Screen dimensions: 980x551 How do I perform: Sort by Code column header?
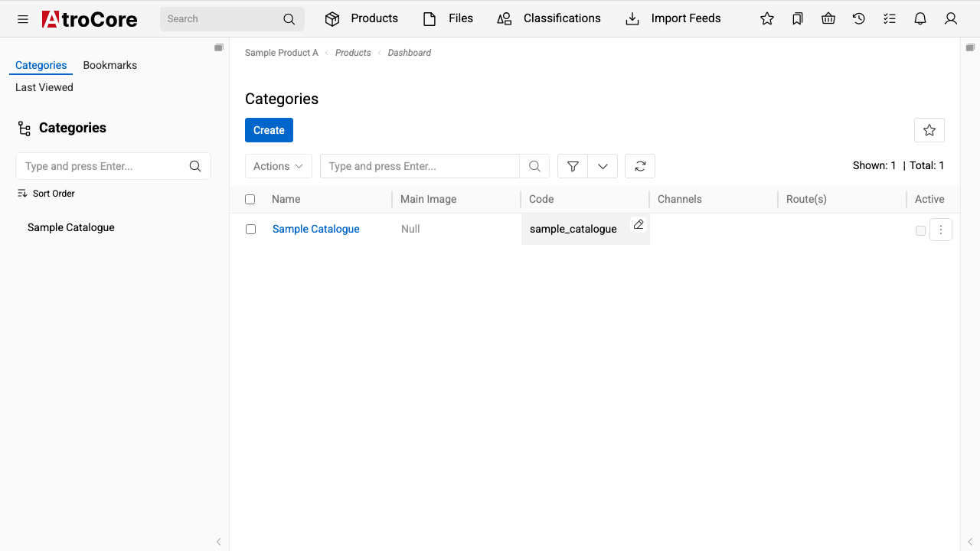[x=541, y=199]
